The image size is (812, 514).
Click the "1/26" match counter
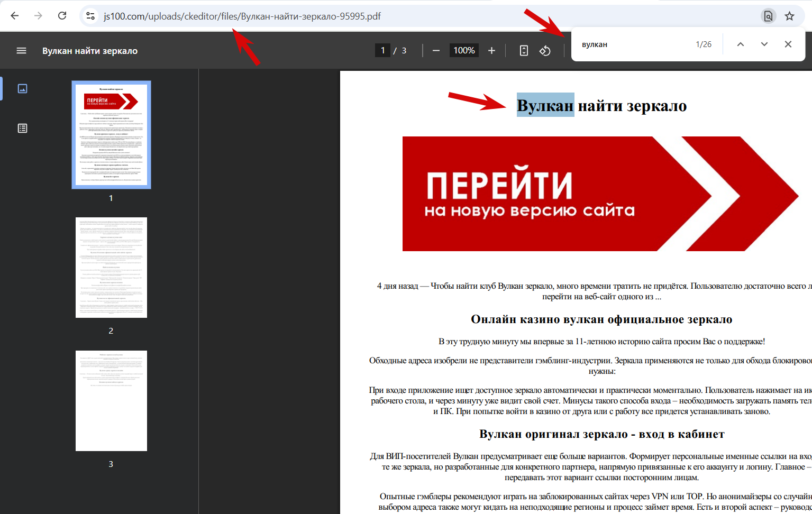coord(704,44)
